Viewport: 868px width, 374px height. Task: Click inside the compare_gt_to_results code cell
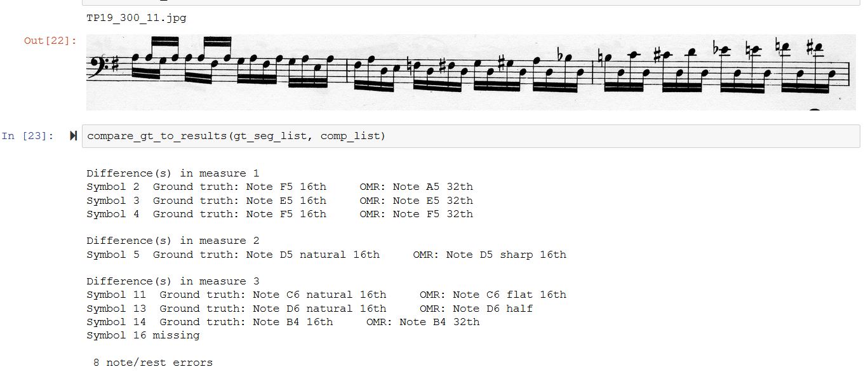(571, 136)
